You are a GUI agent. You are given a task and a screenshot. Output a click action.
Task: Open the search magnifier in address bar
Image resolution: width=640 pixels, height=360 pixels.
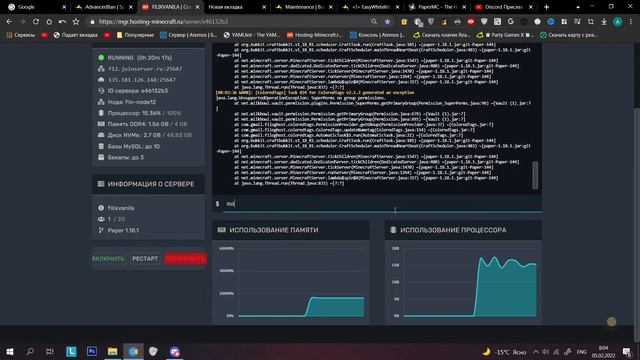click(374, 22)
